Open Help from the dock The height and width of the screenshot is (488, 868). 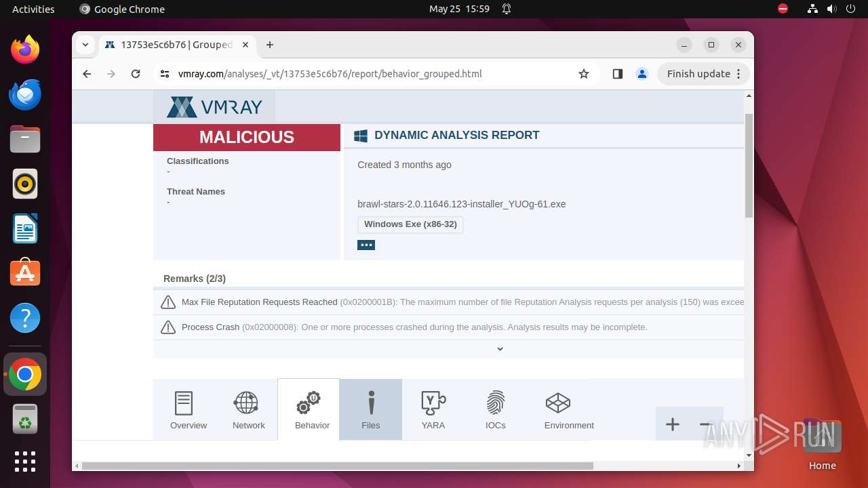pyautogui.click(x=25, y=318)
